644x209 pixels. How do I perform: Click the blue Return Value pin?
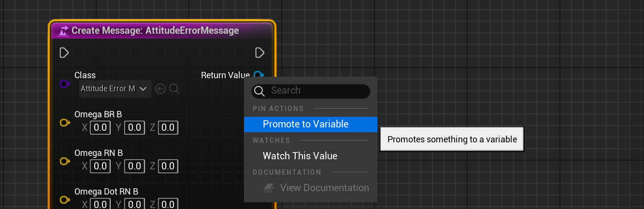(258, 75)
